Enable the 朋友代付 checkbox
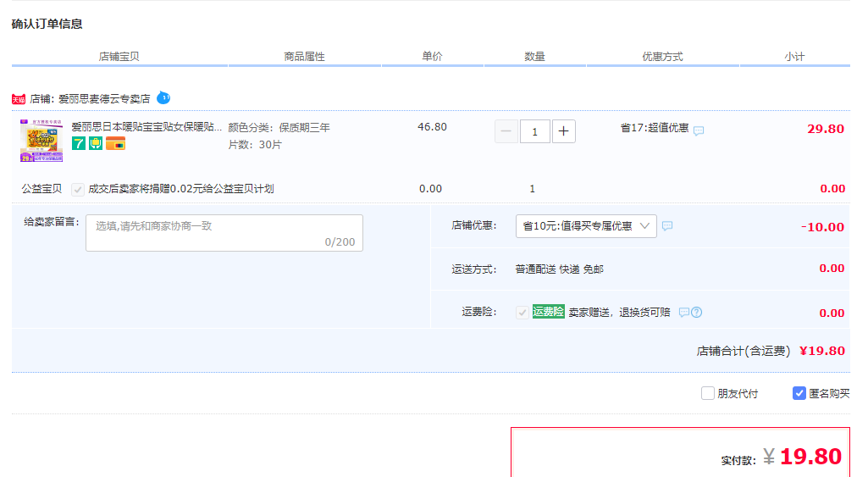Screen dimensions: 868x477 pos(707,393)
